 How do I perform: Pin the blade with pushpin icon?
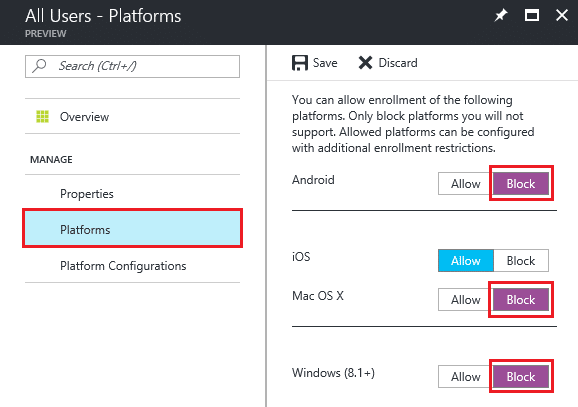(500, 15)
